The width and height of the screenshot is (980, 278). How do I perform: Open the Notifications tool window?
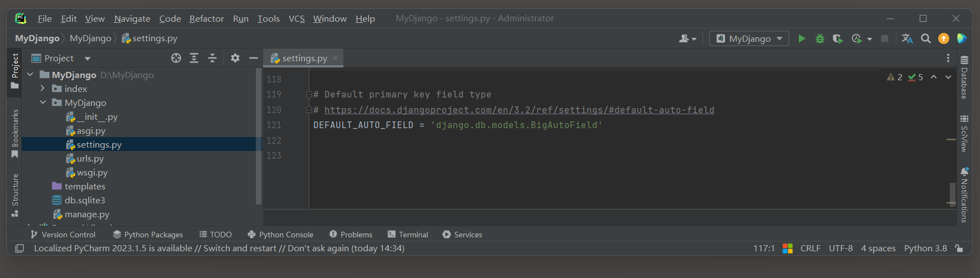964,195
